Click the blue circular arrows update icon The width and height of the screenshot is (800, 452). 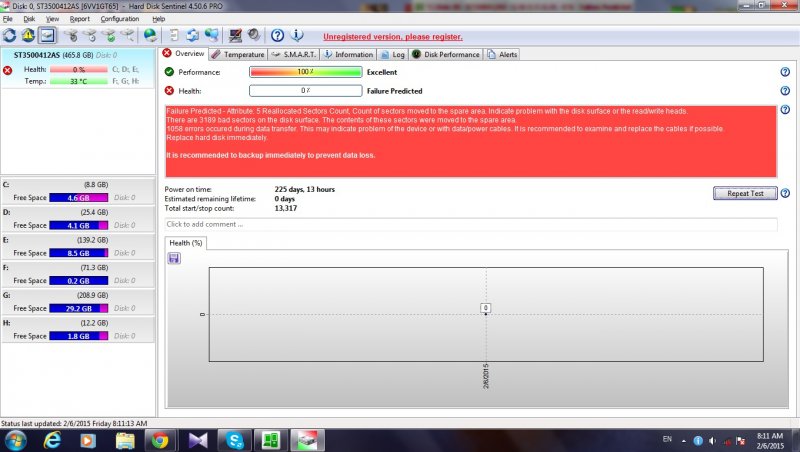193,36
